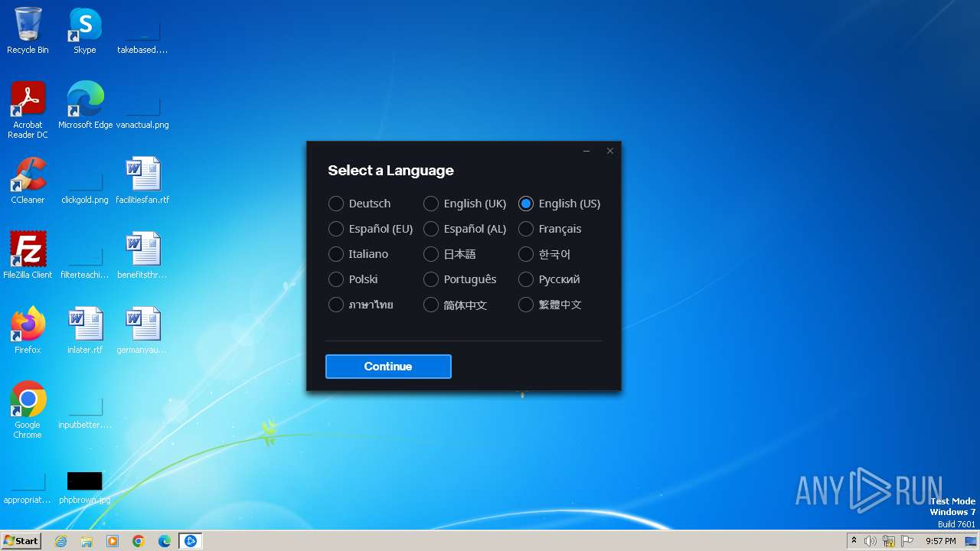Switch to installer taskbar button
The image size is (980, 551).
[191, 541]
